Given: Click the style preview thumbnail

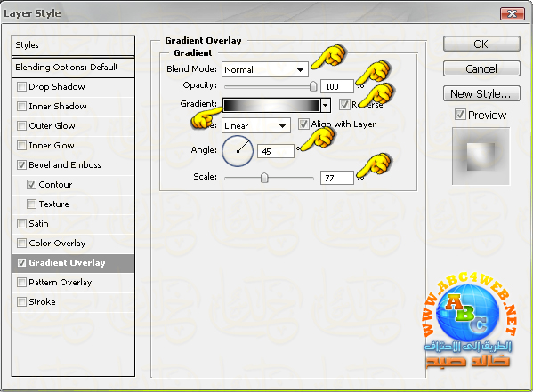Looking at the screenshot, I should click(481, 156).
